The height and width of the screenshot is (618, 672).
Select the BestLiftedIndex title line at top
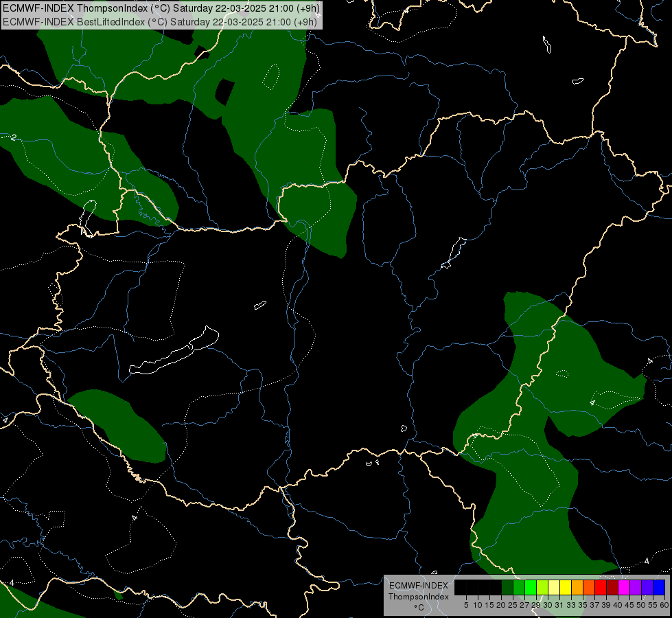click(x=160, y=21)
